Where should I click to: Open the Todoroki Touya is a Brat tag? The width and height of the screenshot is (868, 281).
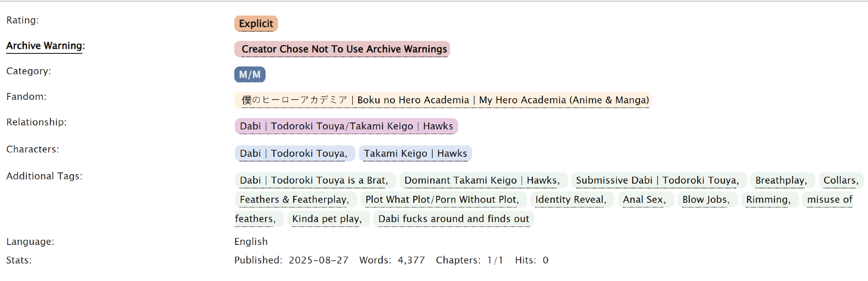tap(313, 181)
